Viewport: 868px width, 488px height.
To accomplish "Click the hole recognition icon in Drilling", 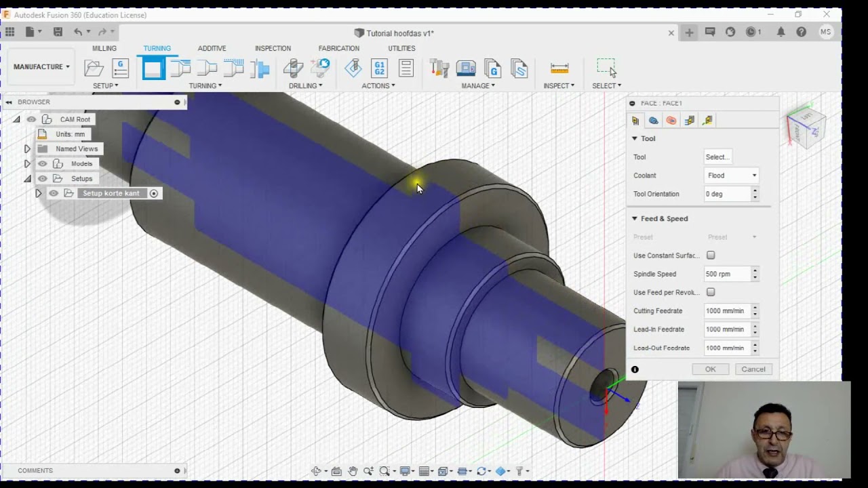I will point(320,68).
